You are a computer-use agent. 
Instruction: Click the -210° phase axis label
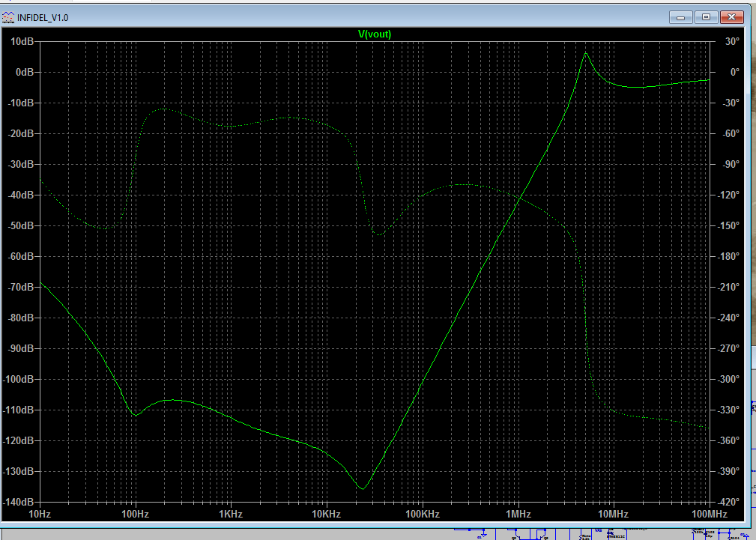(728, 287)
